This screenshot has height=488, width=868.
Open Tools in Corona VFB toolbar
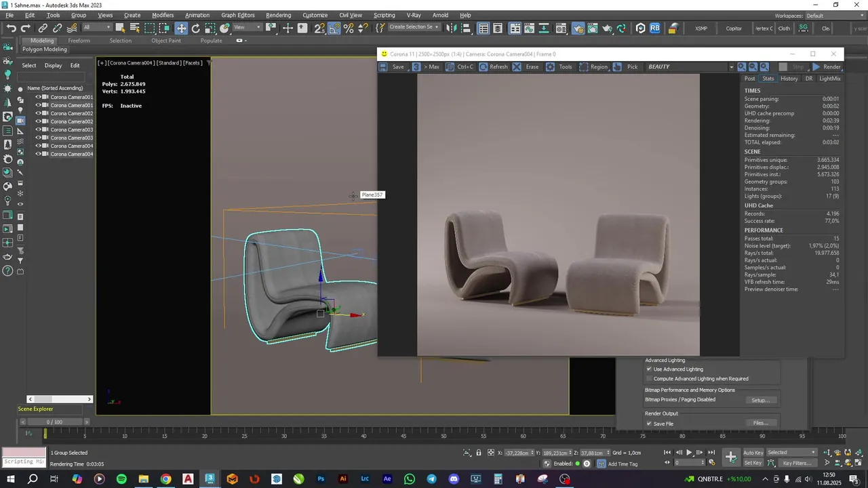point(559,66)
